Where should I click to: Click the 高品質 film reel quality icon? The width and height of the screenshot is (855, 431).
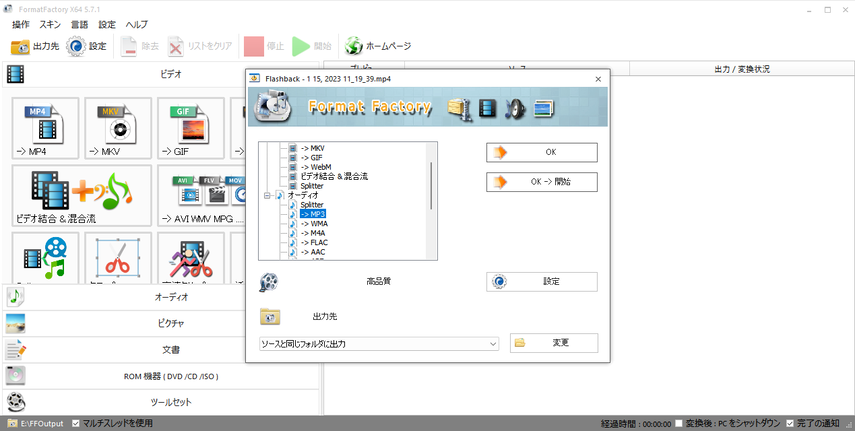click(x=268, y=282)
